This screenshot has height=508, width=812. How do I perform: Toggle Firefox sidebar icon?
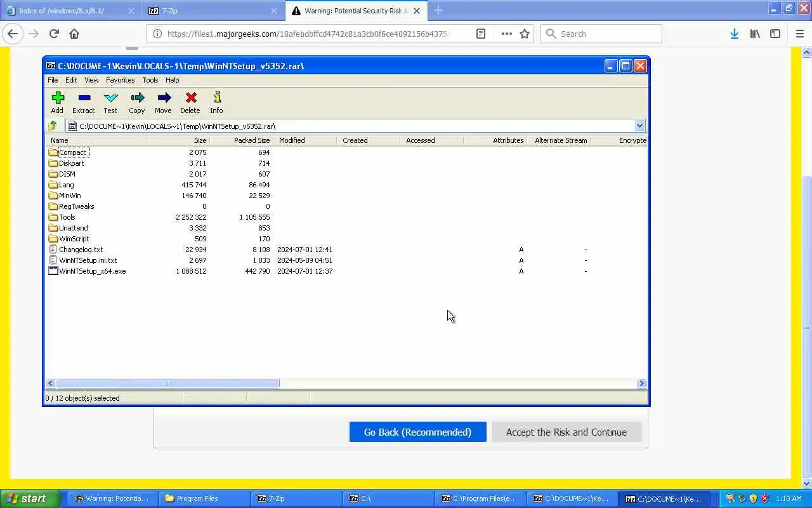pyautogui.click(x=775, y=34)
